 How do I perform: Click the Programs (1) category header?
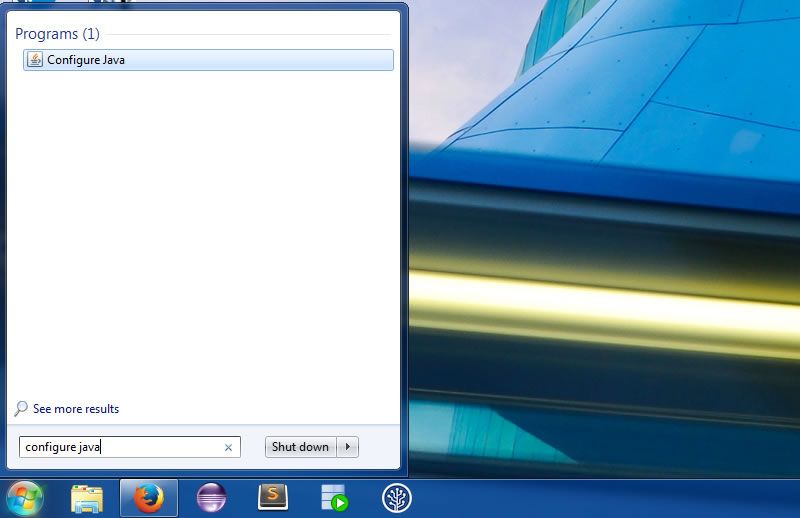click(x=57, y=34)
